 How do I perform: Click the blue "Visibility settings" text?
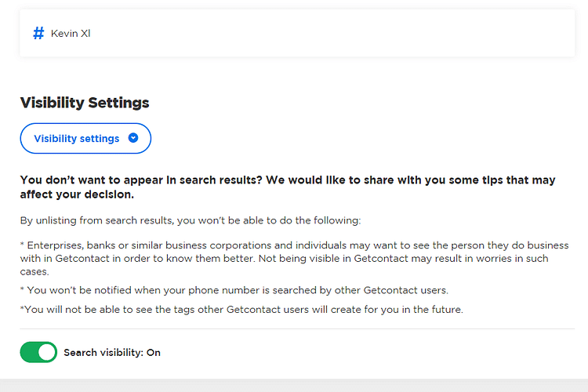click(77, 139)
